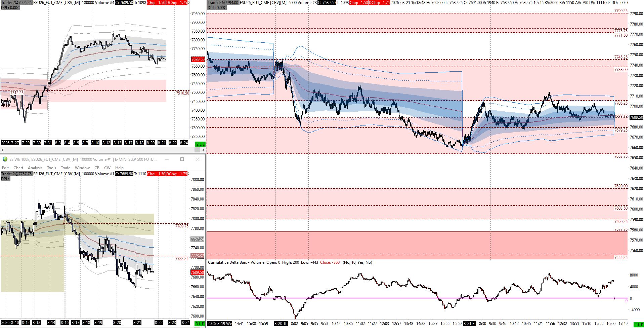Viewport: 644px width, 328px height.
Task: Click the 7679.25 level label on main chart
Action: pos(621,130)
